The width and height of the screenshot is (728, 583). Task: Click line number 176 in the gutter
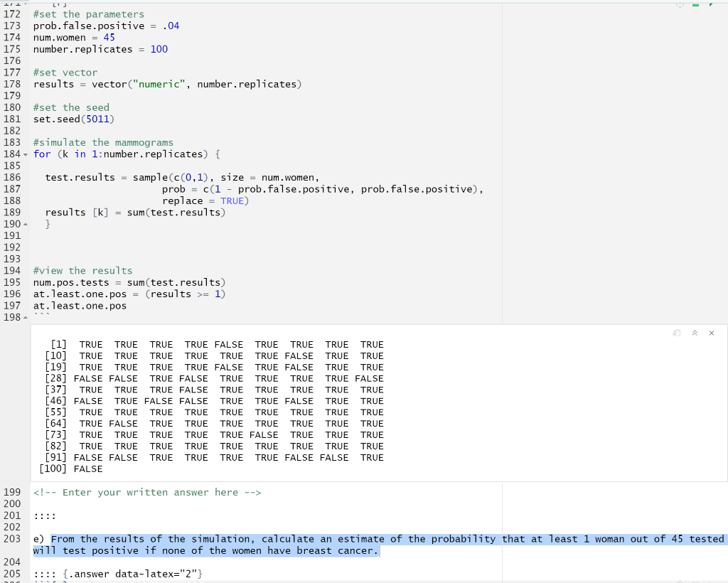(12, 61)
